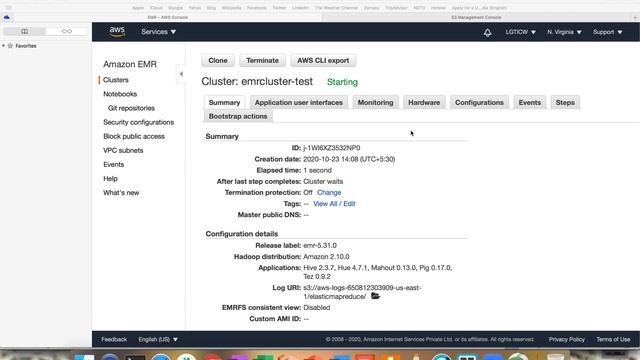Open the Services dropdown menu
Image resolution: width=640 pixels, height=360 pixels.
[158, 32]
